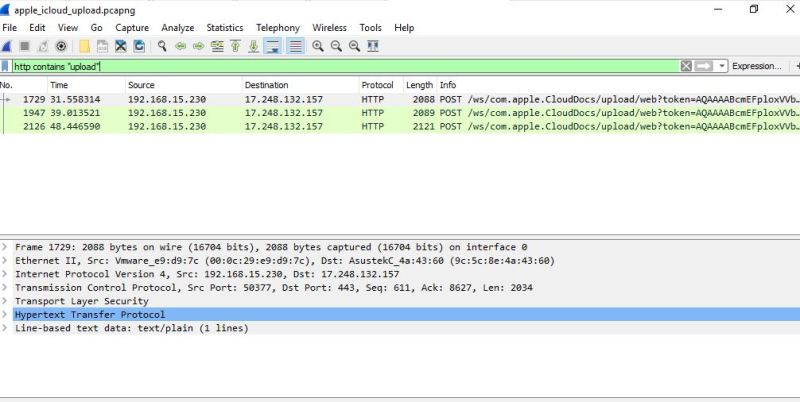Open the Capture menu

(132, 28)
